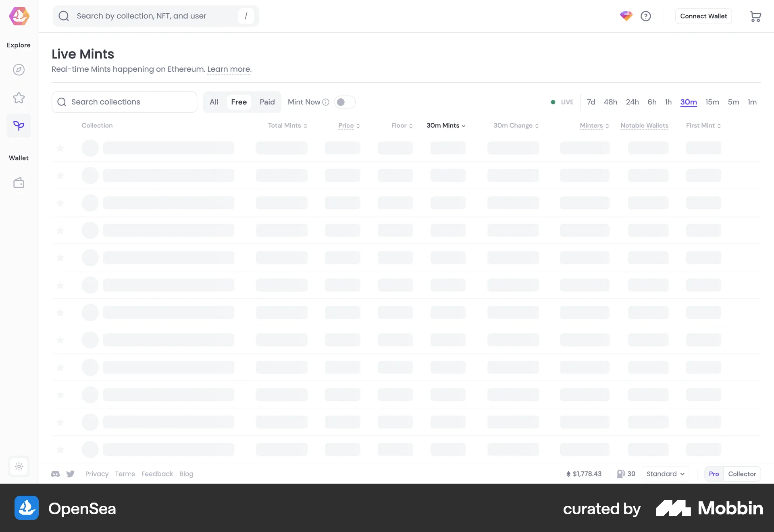
Task: Toggle the Price column sort arrows
Action: (x=358, y=125)
